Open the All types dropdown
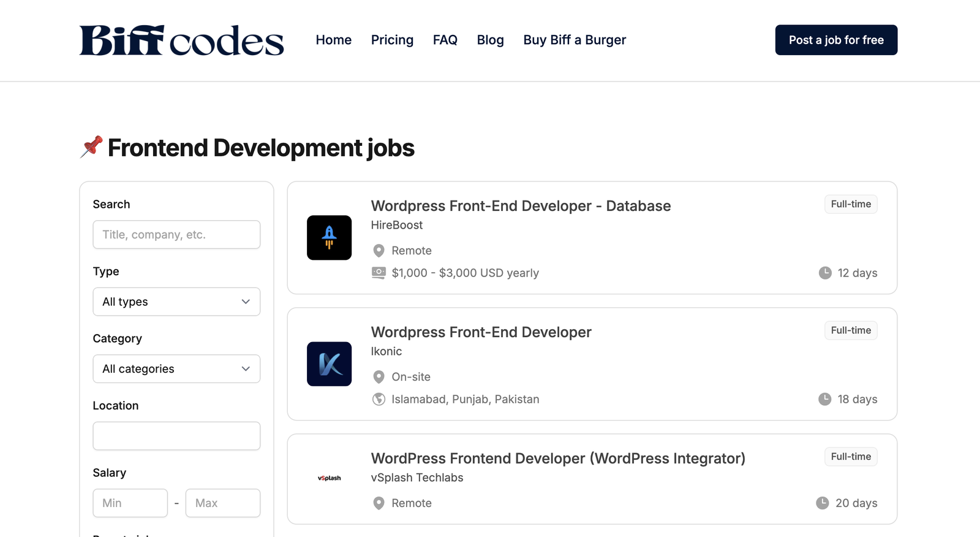The image size is (980, 537). click(x=176, y=302)
